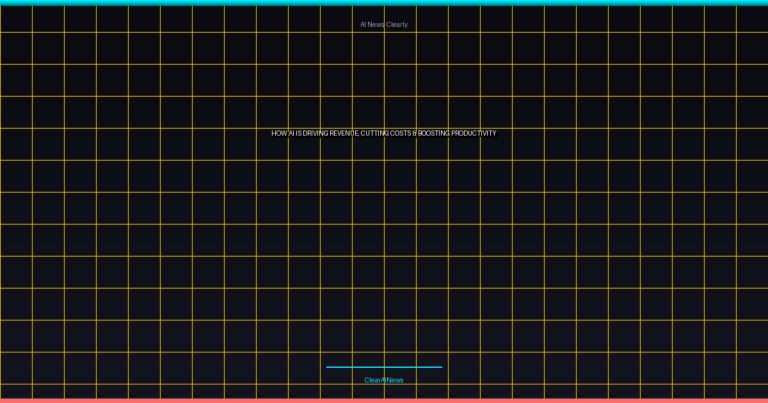Click the 'AI News Clearly' header text
Screen dimensions: 768x403
click(384, 24)
